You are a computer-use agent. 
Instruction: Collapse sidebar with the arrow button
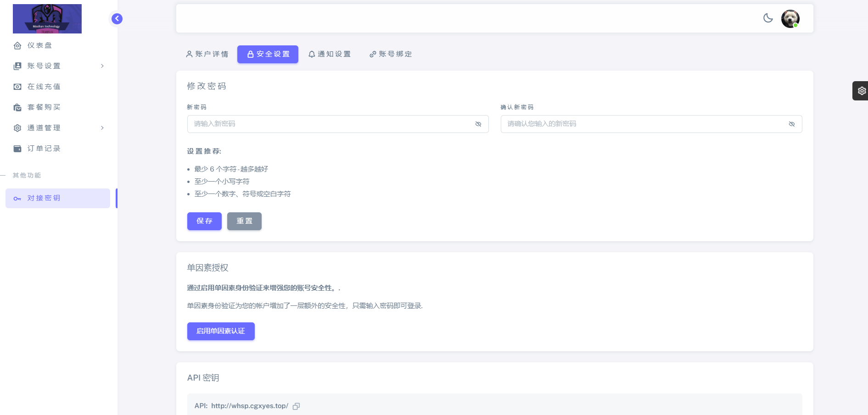(117, 19)
